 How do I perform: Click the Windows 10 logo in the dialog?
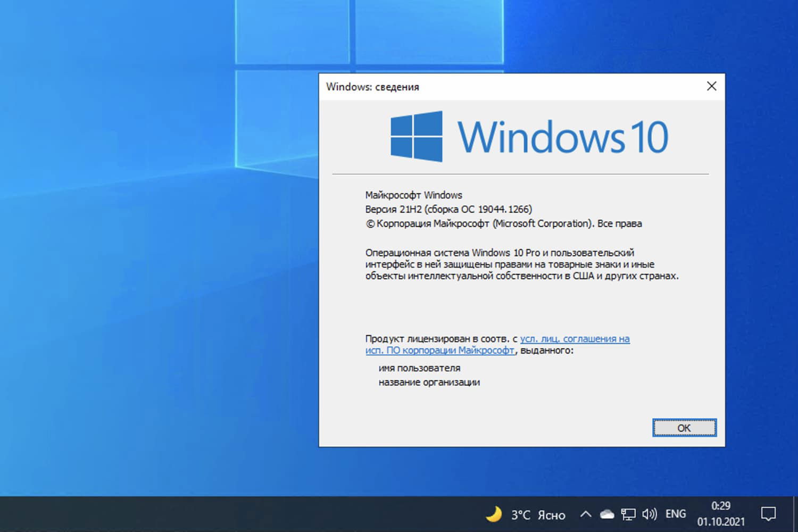pyautogui.click(x=417, y=136)
